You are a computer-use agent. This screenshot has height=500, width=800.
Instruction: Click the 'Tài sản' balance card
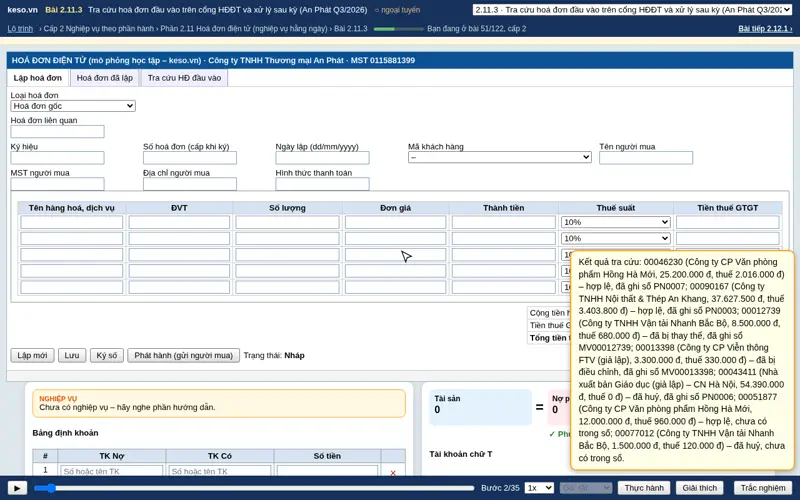481,407
